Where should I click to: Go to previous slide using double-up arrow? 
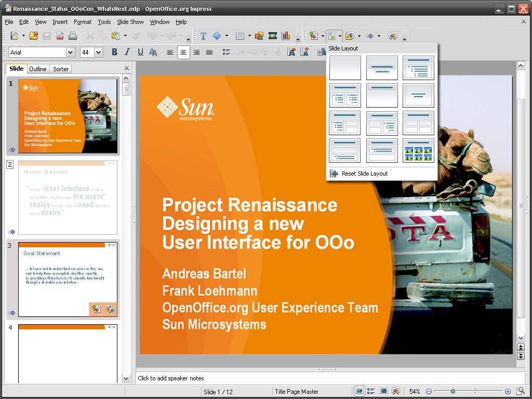[x=521, y=348]
